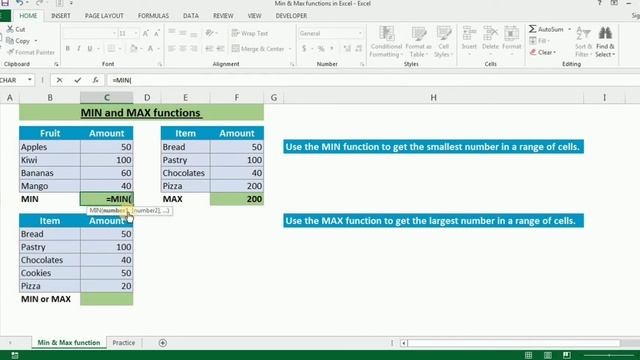Viewport: 640px width, 360px height.
Task: Switch to INSERT tab
Action: click(61, 16)
